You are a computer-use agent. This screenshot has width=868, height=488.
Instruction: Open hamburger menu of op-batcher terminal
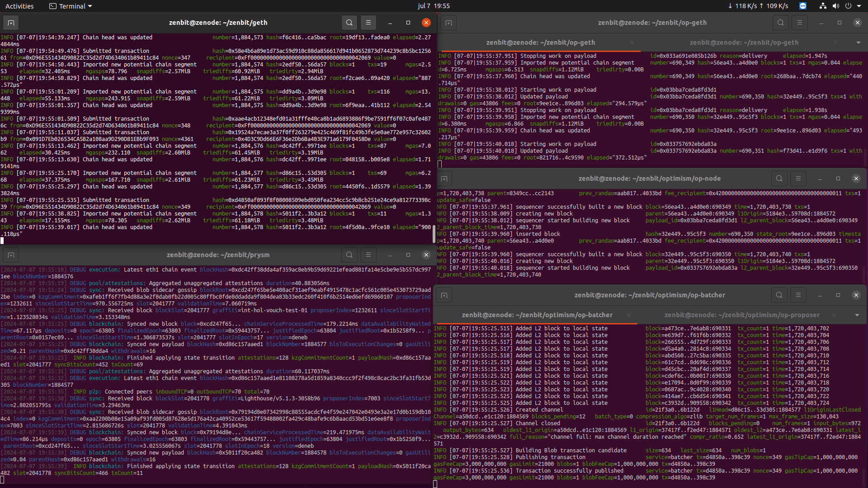(x=798, y=295)
